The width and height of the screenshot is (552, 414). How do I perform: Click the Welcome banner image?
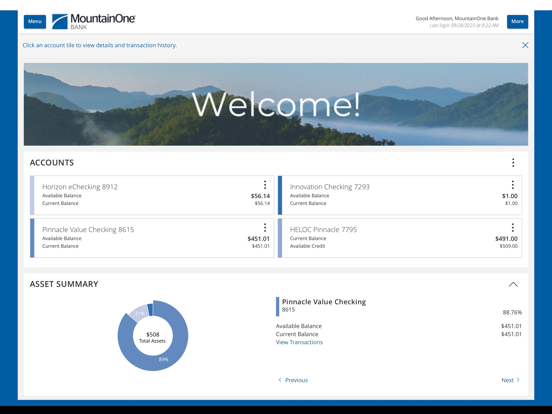276,104
